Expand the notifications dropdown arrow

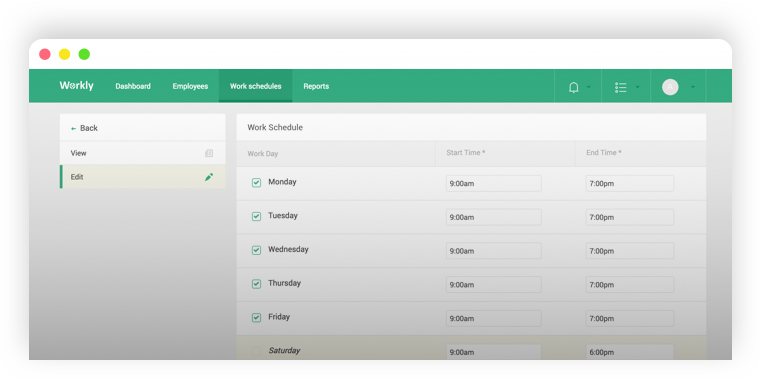(589, 87)
